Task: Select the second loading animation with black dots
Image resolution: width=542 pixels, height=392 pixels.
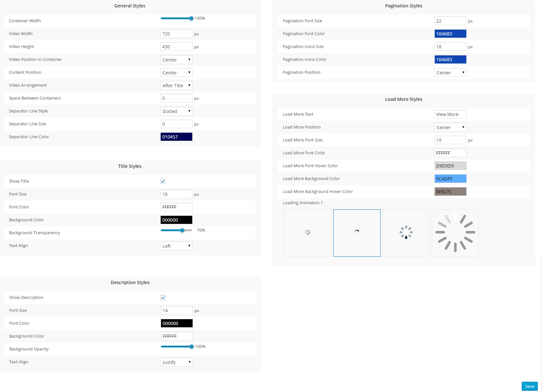Action: click(x=357, y=233)
